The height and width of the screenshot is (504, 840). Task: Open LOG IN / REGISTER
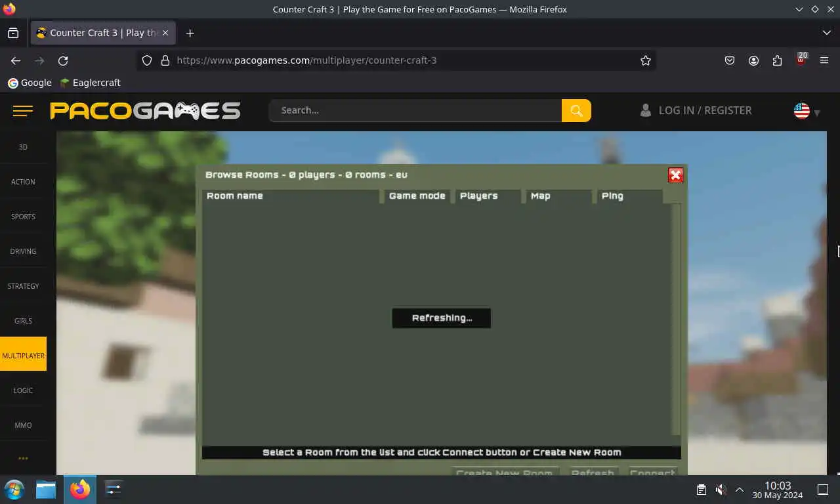(x=696, y=110)
